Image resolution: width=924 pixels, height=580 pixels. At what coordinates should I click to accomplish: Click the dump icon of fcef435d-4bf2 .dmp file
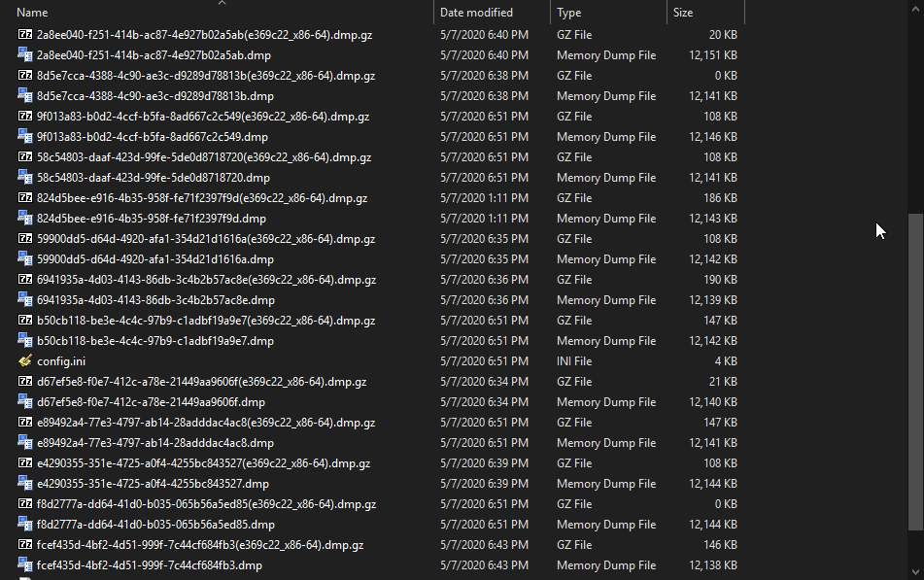pyautogui.click(x=24, y=564)
